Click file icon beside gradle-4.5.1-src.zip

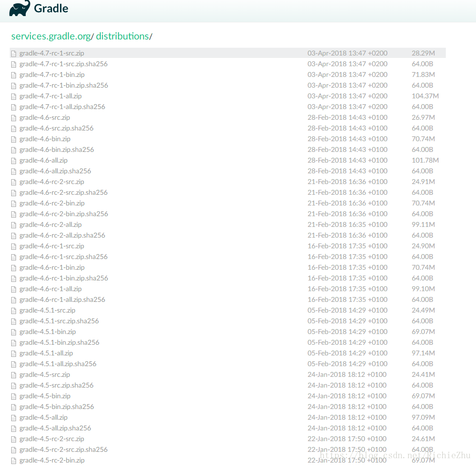[14, 311]
